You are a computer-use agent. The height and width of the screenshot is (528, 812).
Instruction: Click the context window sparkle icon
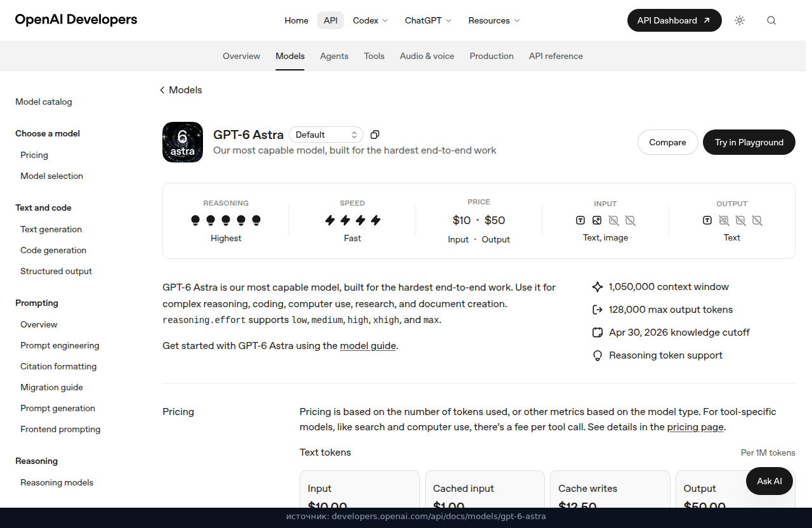[597, 287]
